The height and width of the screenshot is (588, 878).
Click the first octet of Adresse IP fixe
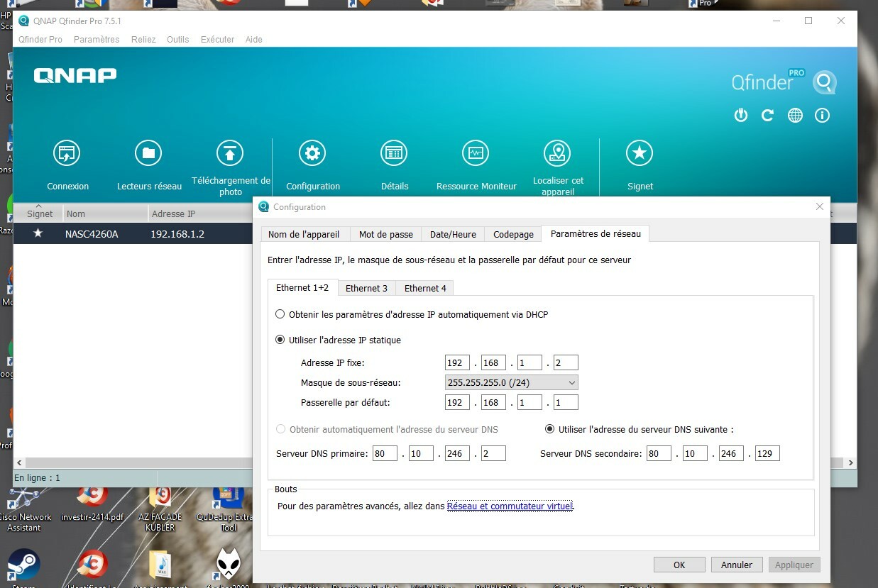pyautogui.click(x=457, y=362)
